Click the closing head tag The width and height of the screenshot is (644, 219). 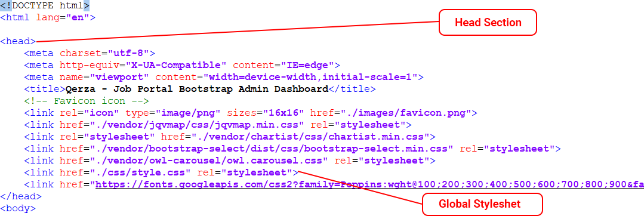click(21, 196)
